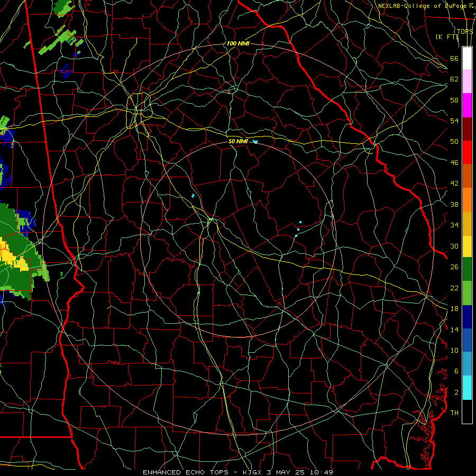Click the 'TOPS' legend title
This screenshot has width=476, height=476.
[x=465, y=31]
